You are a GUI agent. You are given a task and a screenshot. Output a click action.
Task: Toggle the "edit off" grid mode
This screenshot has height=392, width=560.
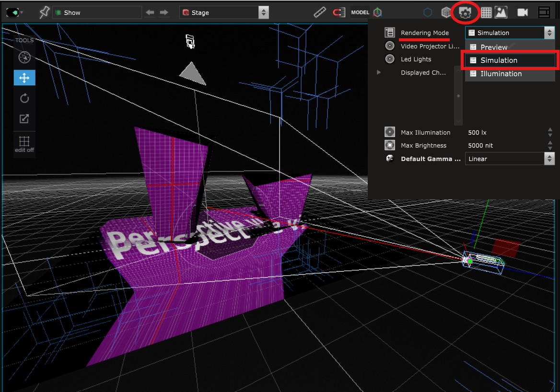coord(24,143)
